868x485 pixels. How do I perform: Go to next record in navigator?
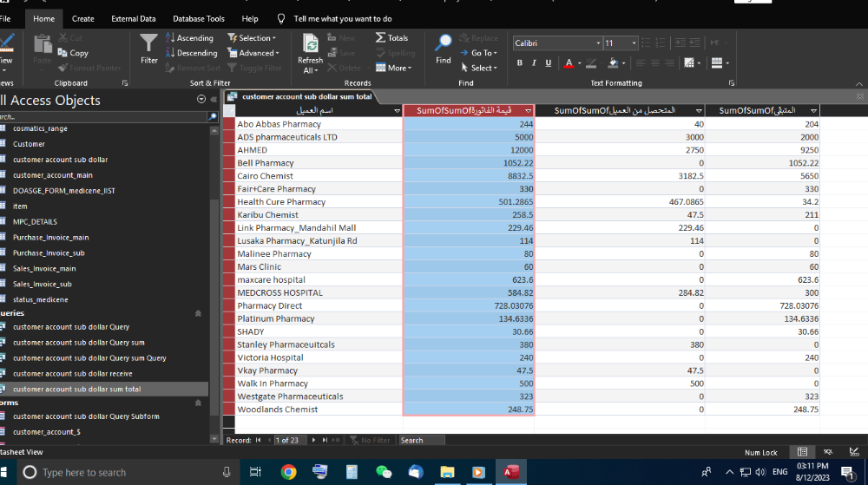313,441
